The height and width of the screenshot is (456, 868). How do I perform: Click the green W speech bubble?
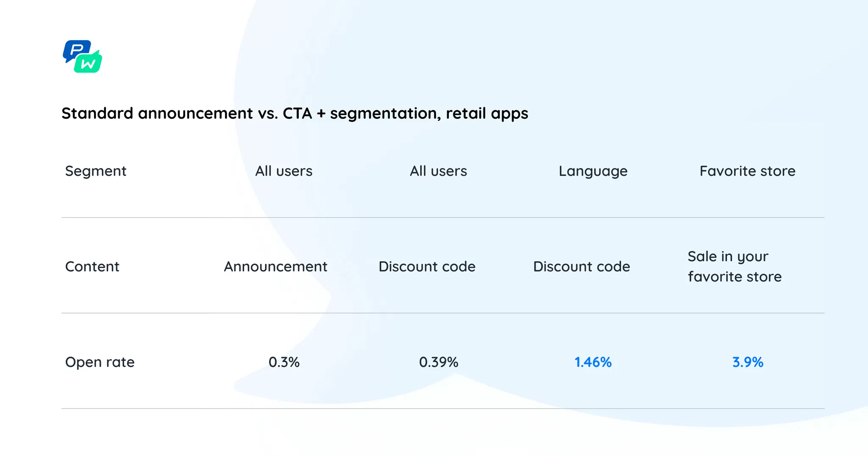click(x=89, y=64)
